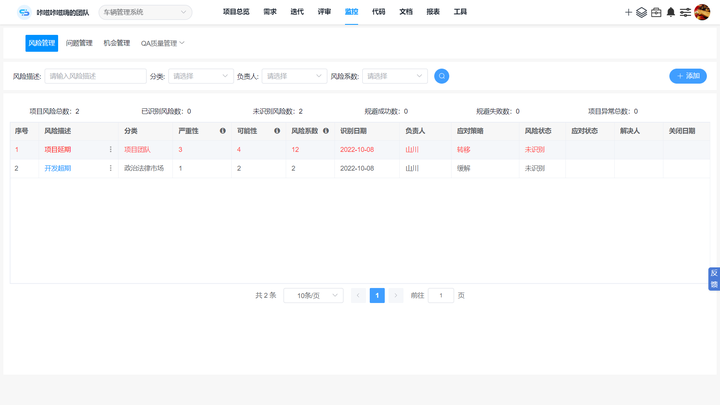Open more options for 开发超期 row
This screenshot has width=720, height=405.
click(x=111, y=169)
